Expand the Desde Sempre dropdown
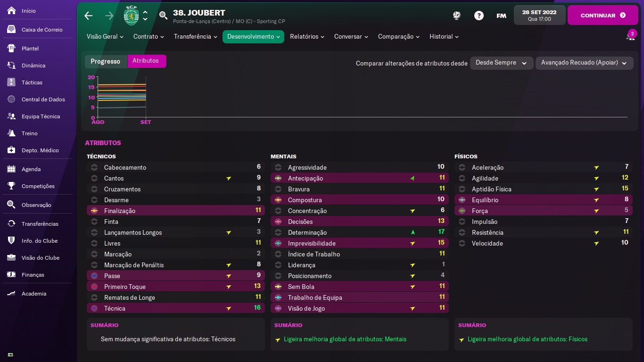Screen dimensions: 644x362 click(x=502, y=63)
